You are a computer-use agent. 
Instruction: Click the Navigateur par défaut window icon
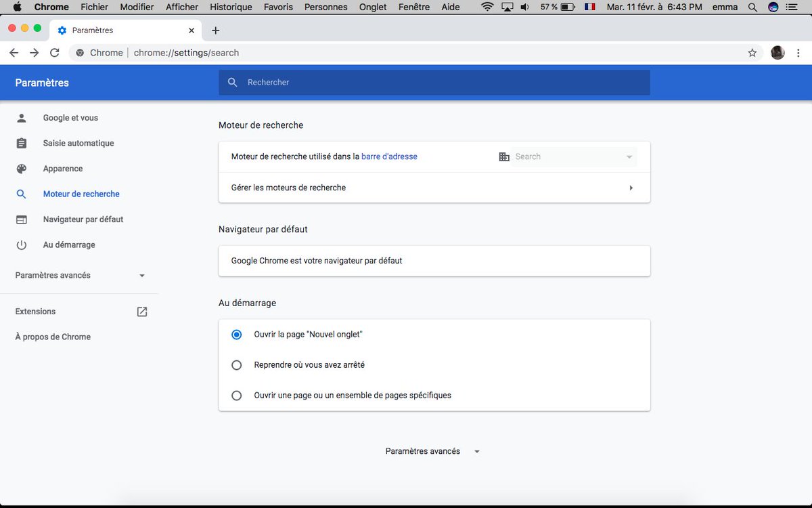[x=22, y=219]
